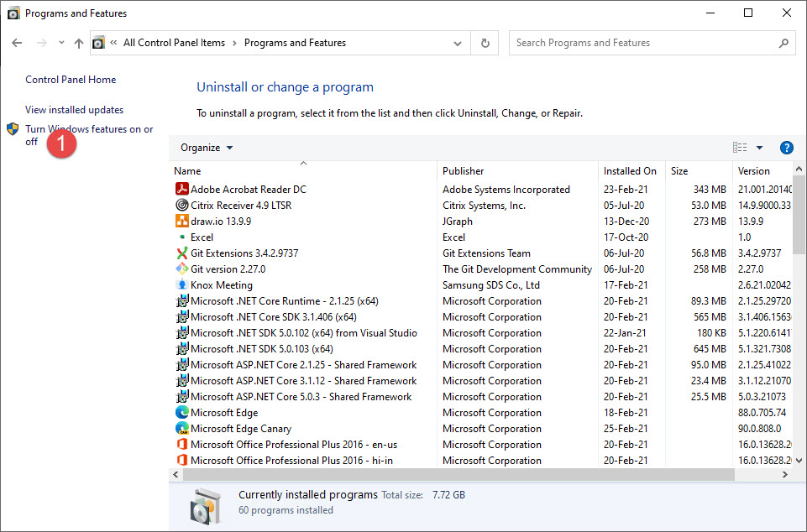Click the Citrix Receiver 4.9 LTSR icon
The image size is (807, 532).
point(181,205)
